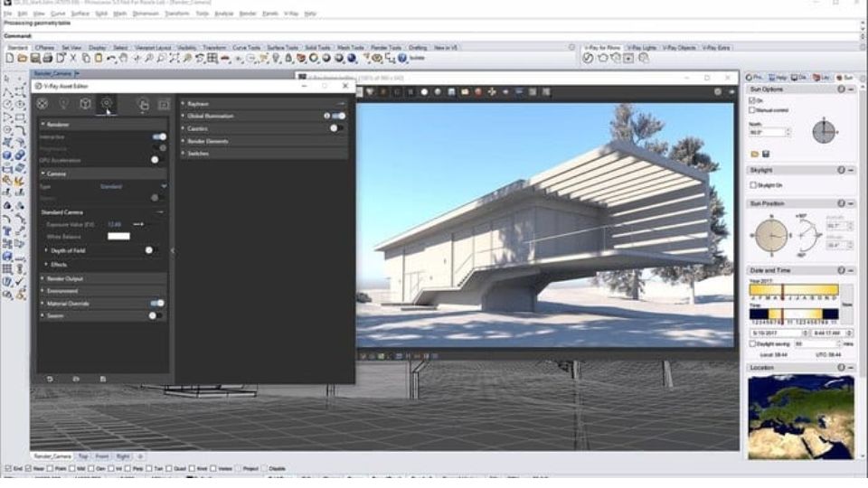Screen dimensions: 868x488
Task: Click the Undo arrow icon in Rhino toolbar
Action: pos(111,58)
